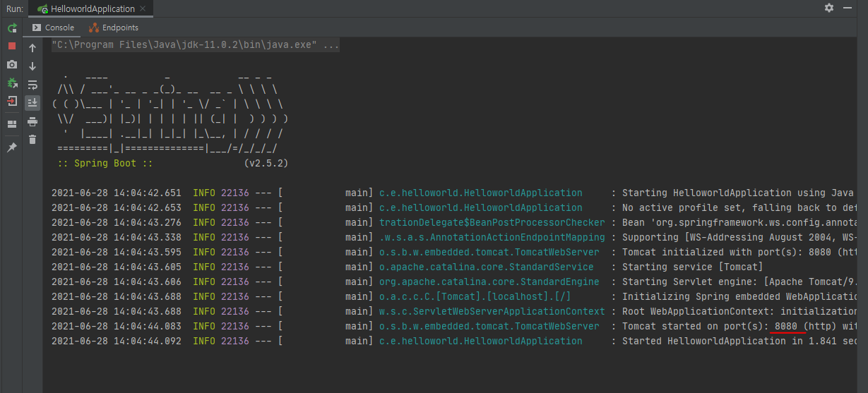Click 'No active profile set' log message
This screenshot has width=868, height=393.
(740, 207)
